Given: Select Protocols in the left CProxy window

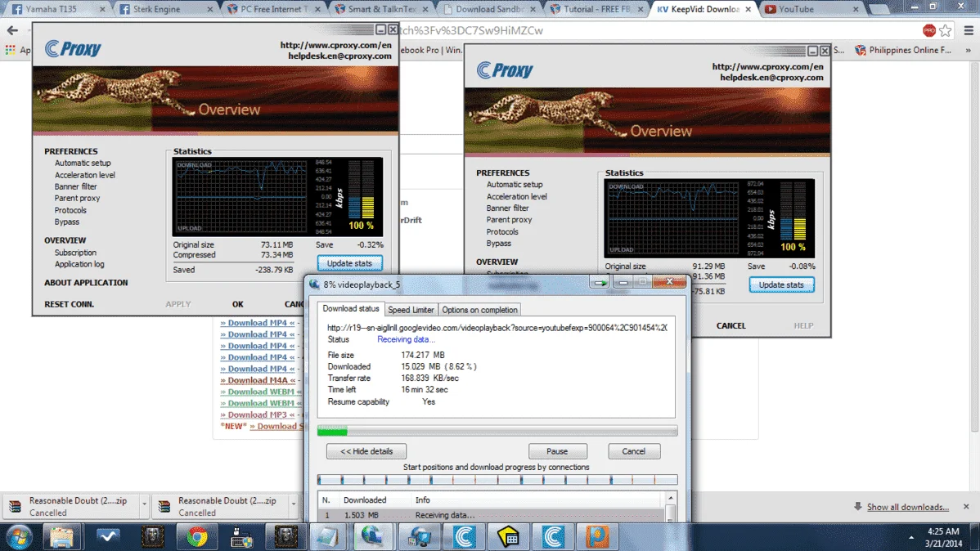Looking at the screenshot, I should click(70, 211).
